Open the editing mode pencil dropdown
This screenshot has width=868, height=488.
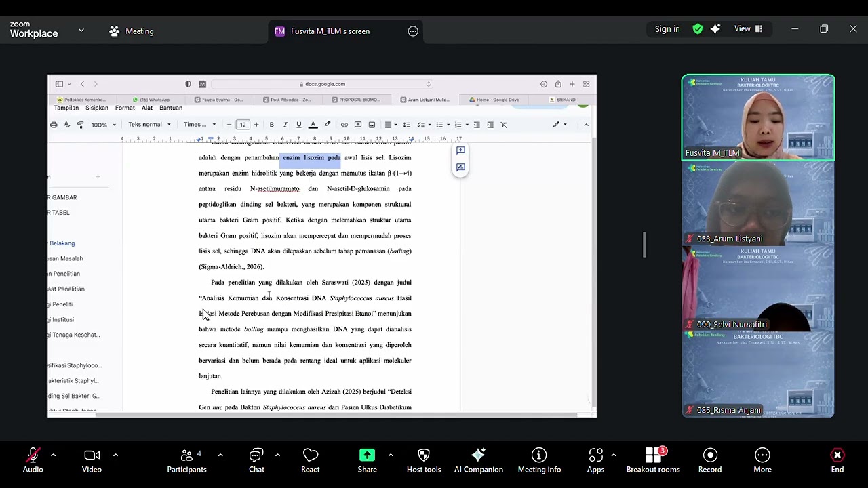[x=559, y=125]
